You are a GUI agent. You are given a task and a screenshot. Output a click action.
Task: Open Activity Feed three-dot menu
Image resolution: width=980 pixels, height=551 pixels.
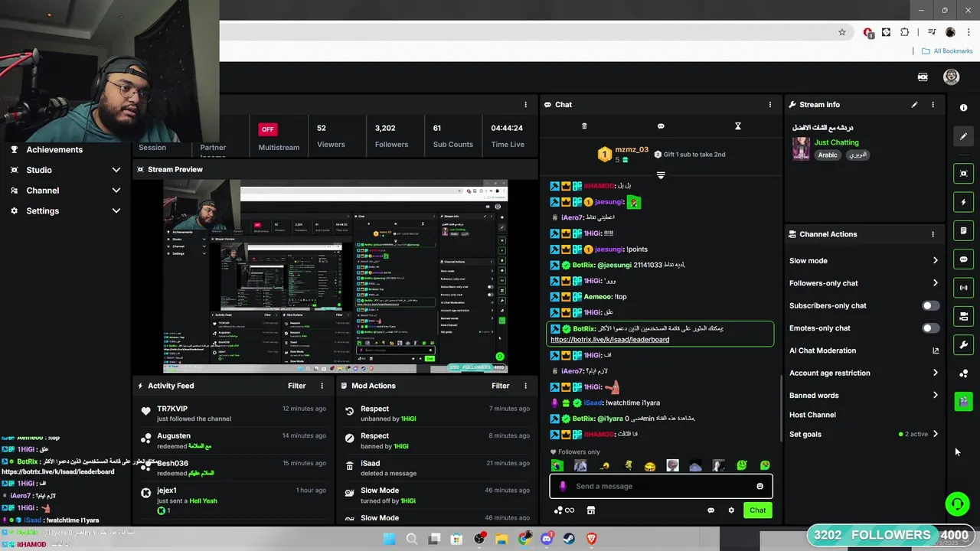point(322,386)
